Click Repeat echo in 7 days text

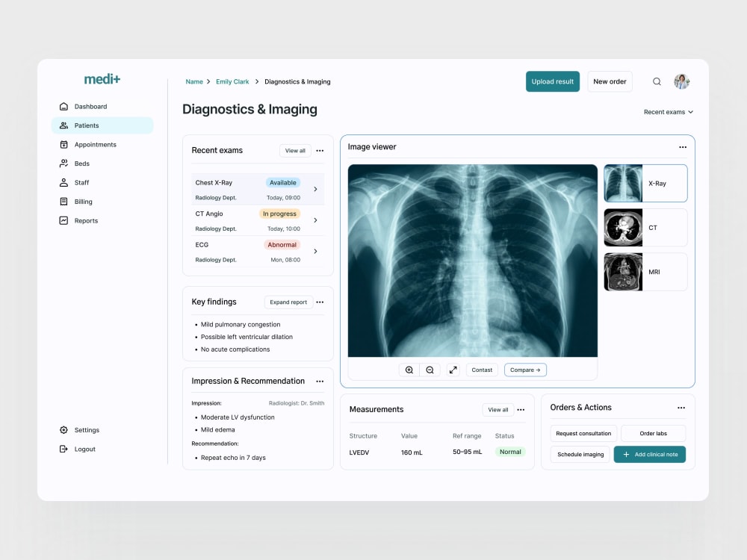tap(233, 458)
